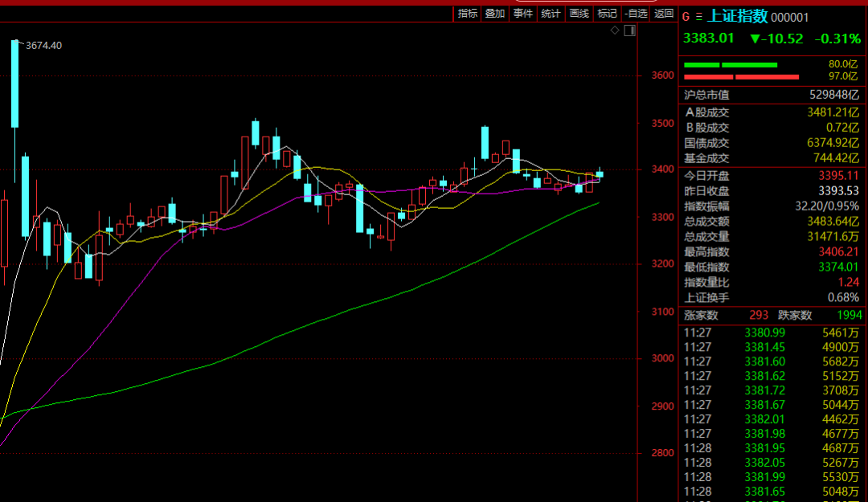
Task: Click the 3674.40 high price marker
Action: (x=43, y=46)
